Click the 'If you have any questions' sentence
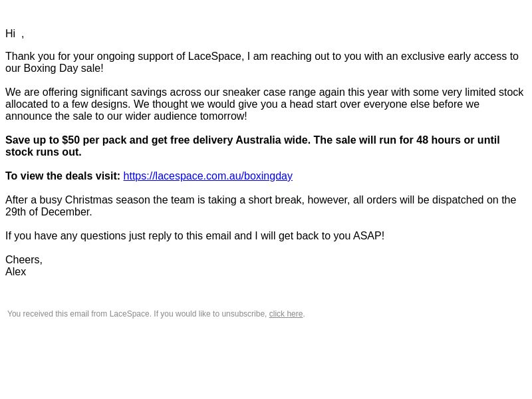Image resolution: width=532 pixels, height=399 pixels. (x=195, y=236)
